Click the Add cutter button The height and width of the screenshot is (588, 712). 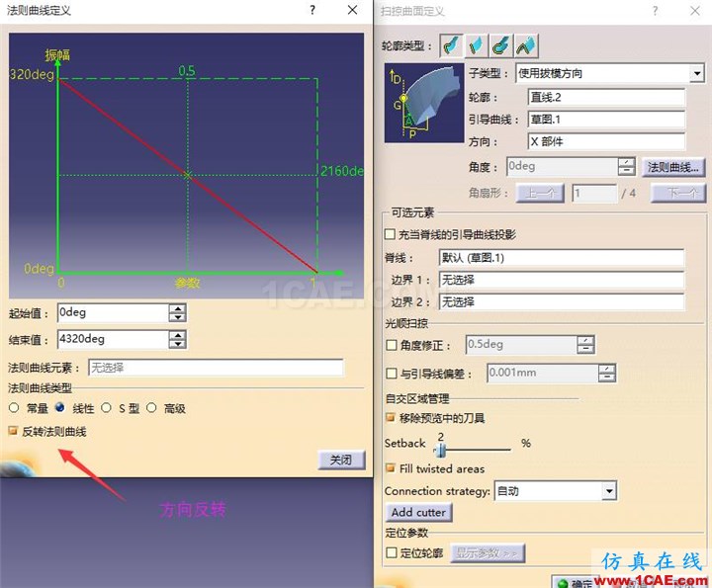(x=418, y=512)
